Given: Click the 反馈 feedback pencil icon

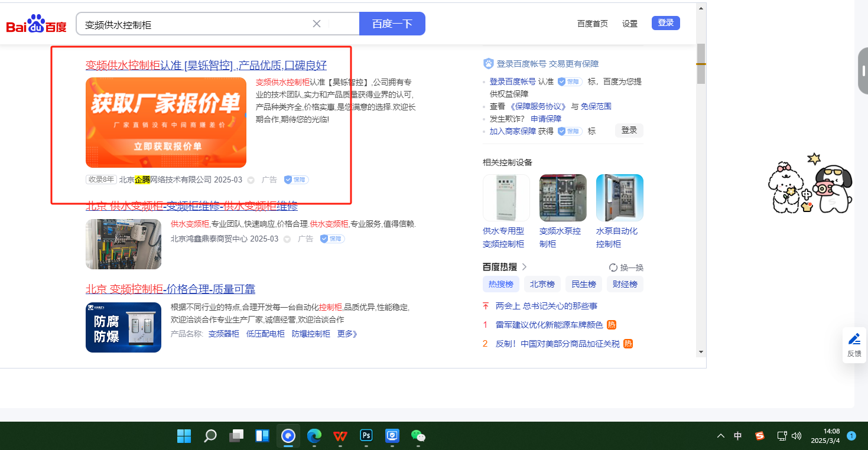Looking at the screenshot, I should (854, 340).
